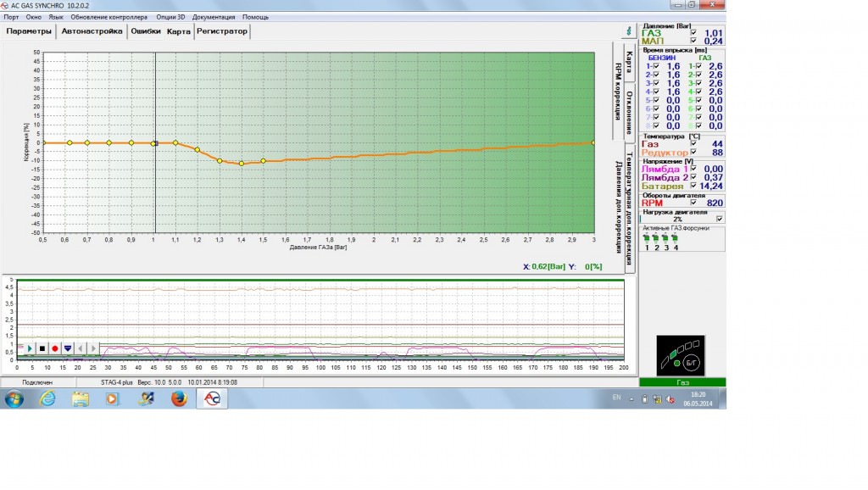This screenshot has height=490, width=868.
Task: Click the Б/Г fuel switch button
Action: pyautogui.click(x=690, y=363)
